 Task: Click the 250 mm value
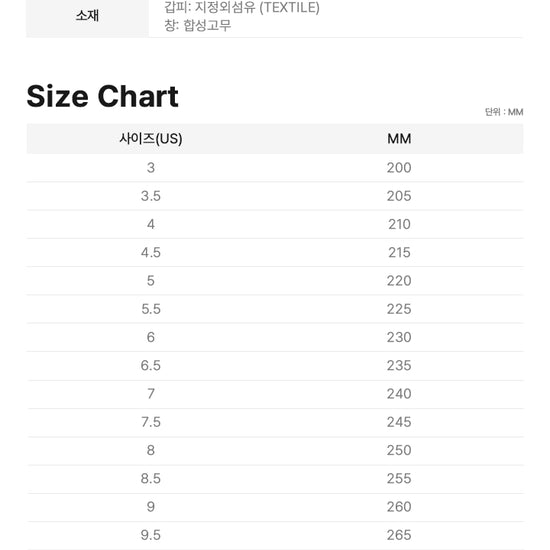[x=399, y=450]
